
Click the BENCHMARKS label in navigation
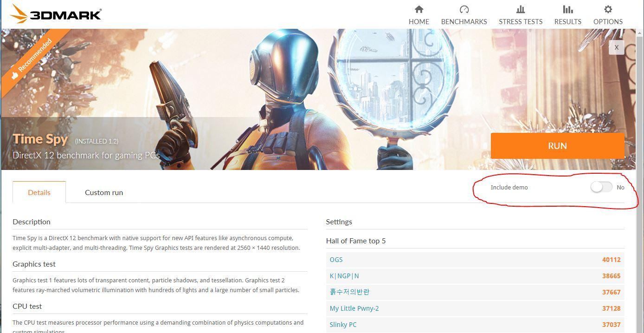464,22
